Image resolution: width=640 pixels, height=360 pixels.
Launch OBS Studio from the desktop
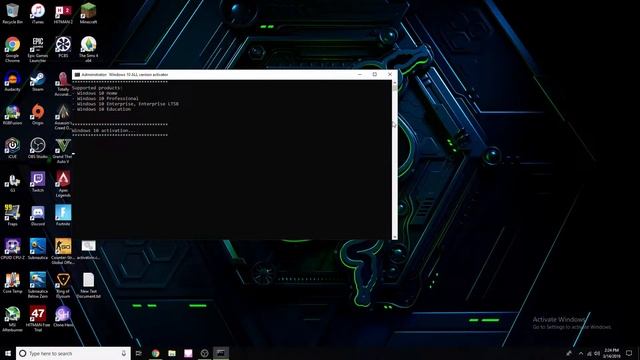(38, 149)
